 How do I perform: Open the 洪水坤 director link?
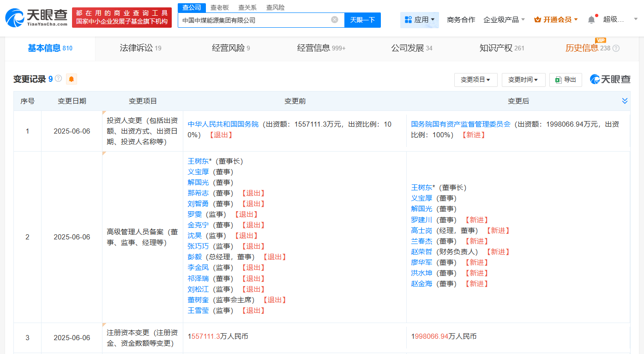(421, 273)
